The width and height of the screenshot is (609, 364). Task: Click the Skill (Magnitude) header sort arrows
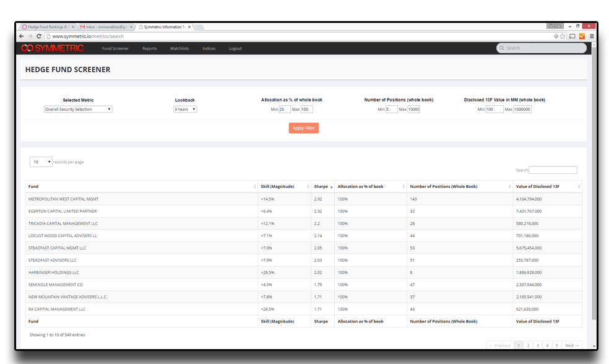[308, 186]
